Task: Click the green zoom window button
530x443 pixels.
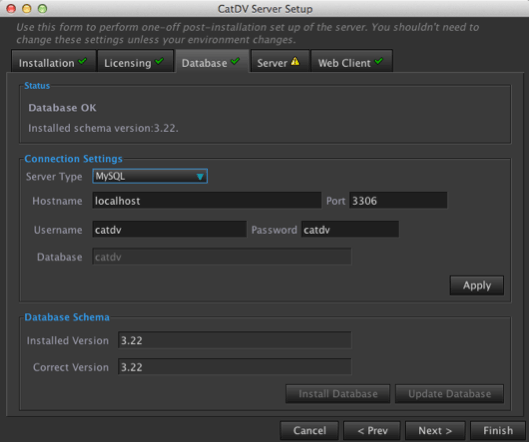Action: coord(42,8)
